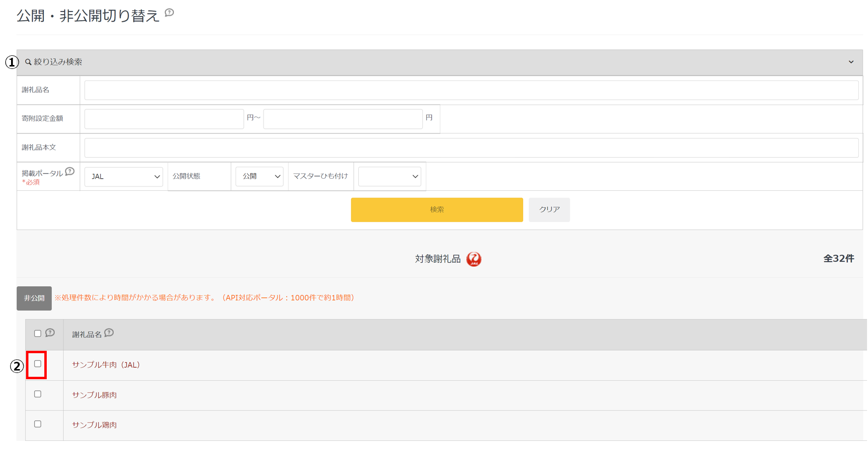
Task: Click the JAL logo beside 対象謝礼品
Action: point(473,259)
